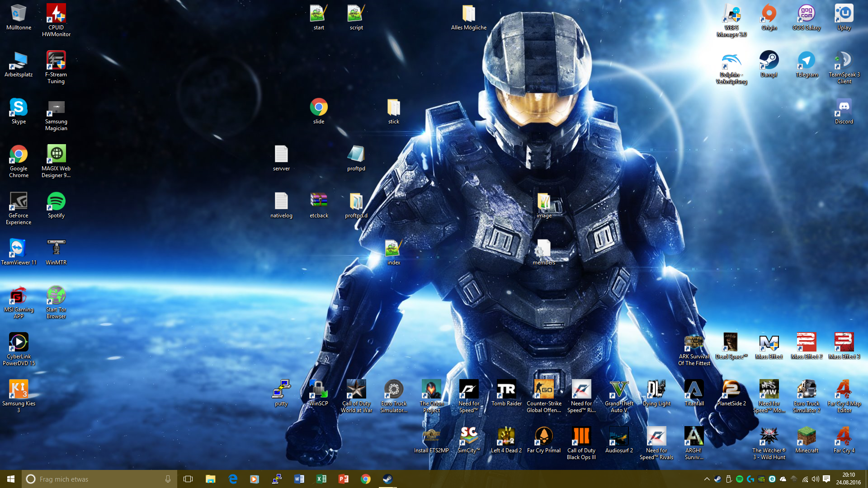This screenshot has height=488, width=868.
Task: Open the Action Center notifications
Action: [826, 479]
